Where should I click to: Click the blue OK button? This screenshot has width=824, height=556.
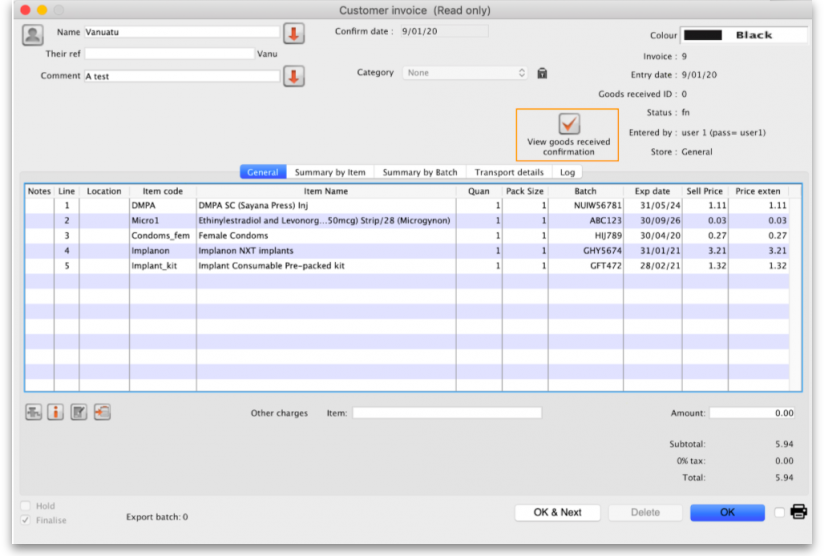pyautogui.click(x=727, y=512)
